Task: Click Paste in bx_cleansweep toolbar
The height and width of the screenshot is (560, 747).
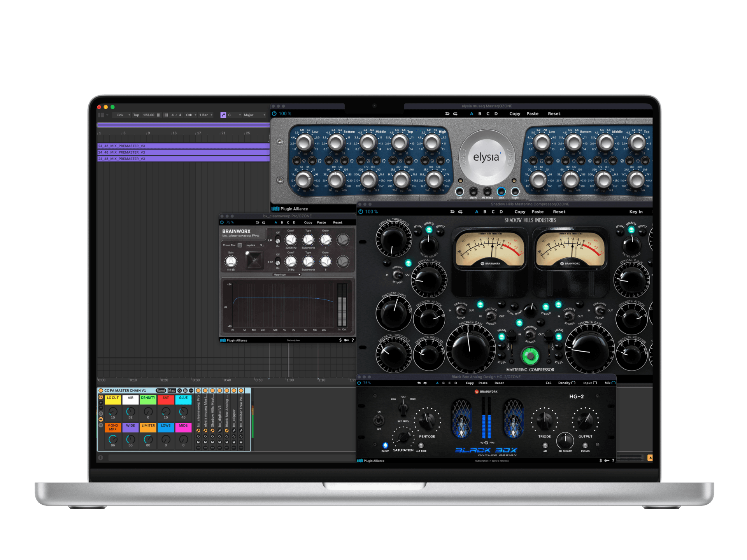Action: [321, 222]
